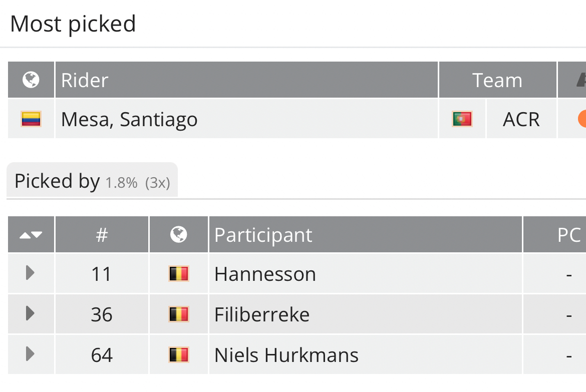Click the PC column header
The image size is (586, 392).
coord(568,235)
